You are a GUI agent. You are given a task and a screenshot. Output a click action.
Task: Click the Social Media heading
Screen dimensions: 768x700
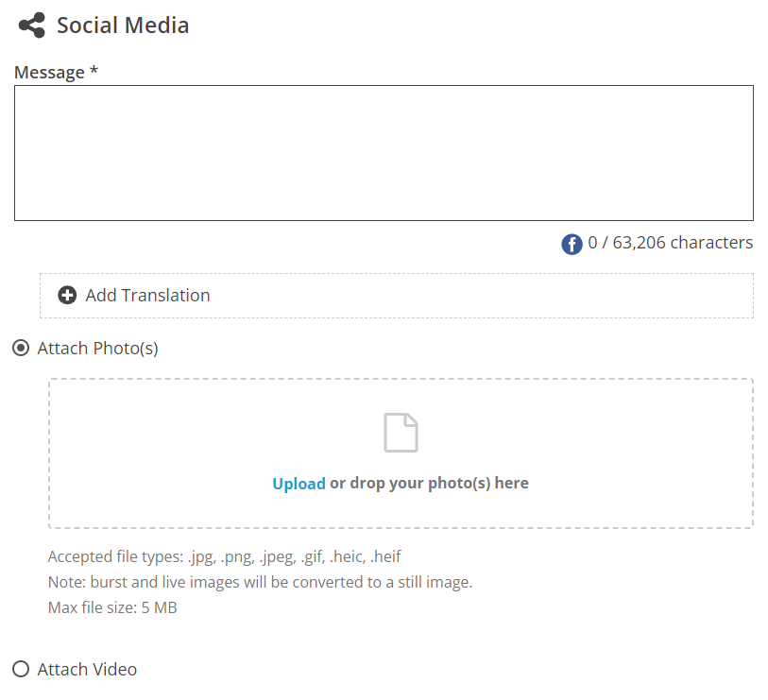coord(123,25)
